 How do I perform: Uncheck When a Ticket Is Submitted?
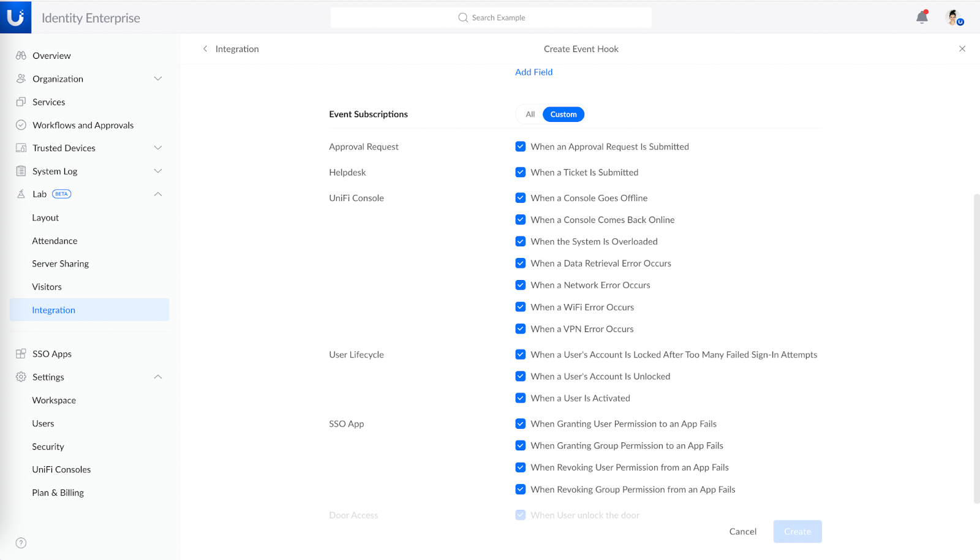tap(520, 172)
